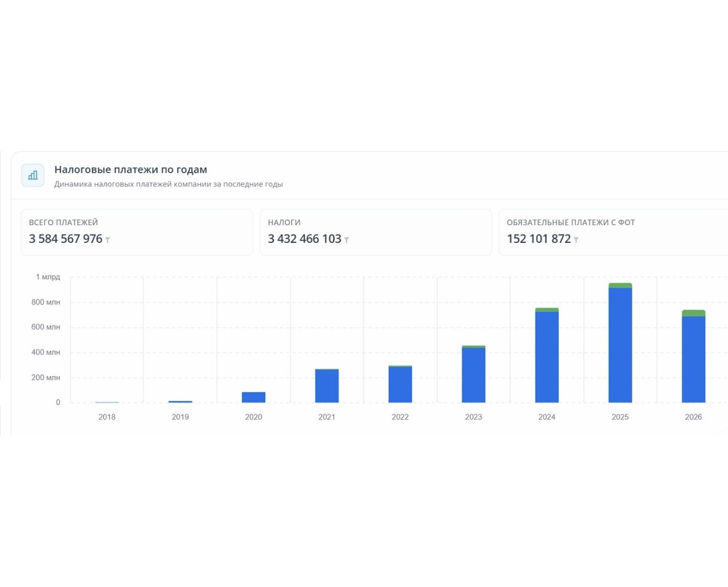Click the "ОБЯЗАТЕЛЬНЫЕ ПЛАТЕЖИ С ФОТ" label
728x587 pixels.
click(571, 223)
